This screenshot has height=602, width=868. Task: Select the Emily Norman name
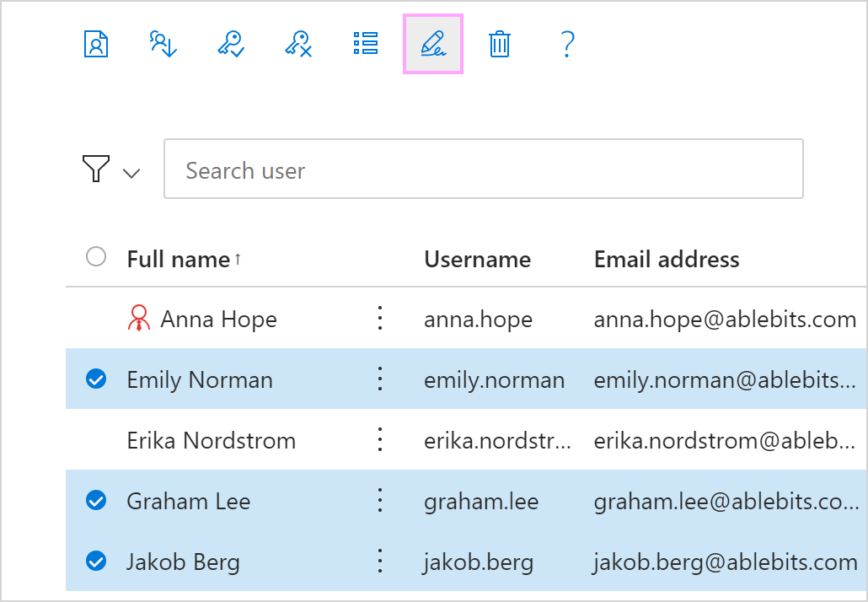tap(200, 380)
